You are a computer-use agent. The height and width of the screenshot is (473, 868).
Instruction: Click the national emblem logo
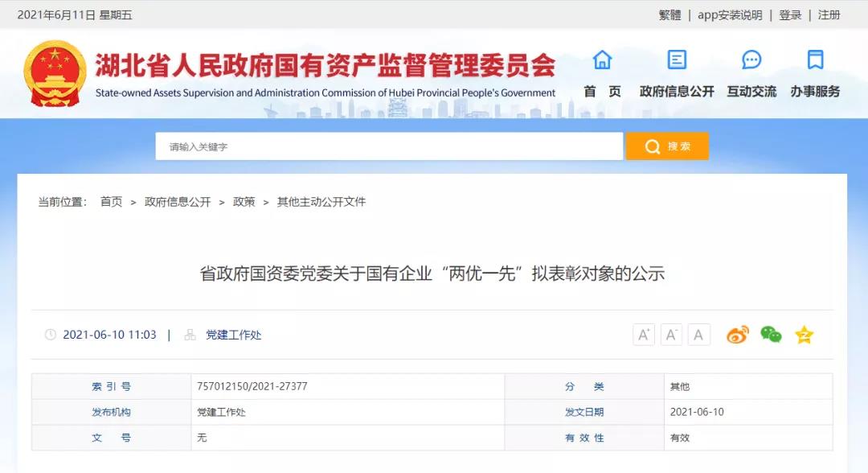click(x=55, y=73)
